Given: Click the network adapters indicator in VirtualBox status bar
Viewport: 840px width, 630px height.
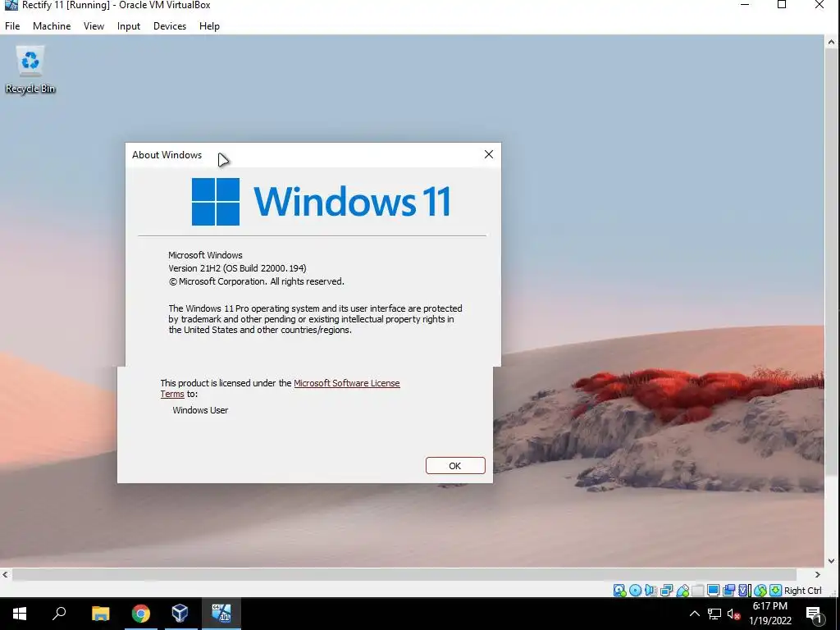Looking at the screenshot, I should pyautogui.click(x=666, y=591).
